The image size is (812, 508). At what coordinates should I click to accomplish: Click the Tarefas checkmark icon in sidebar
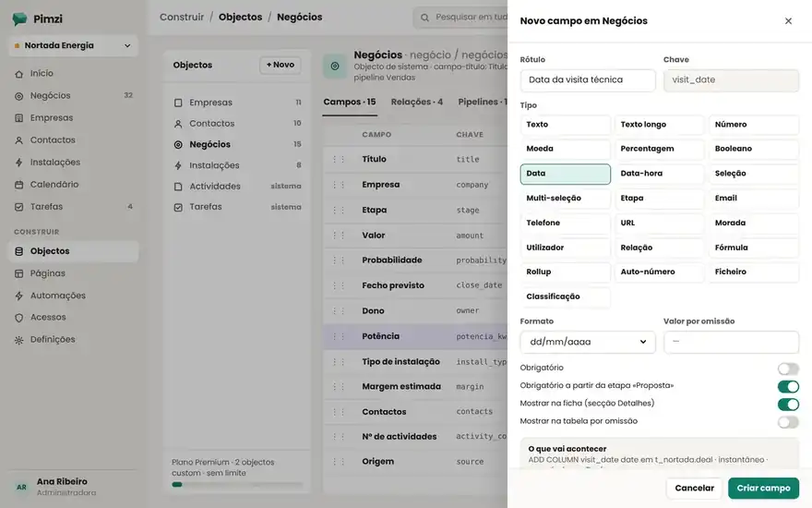19,207
